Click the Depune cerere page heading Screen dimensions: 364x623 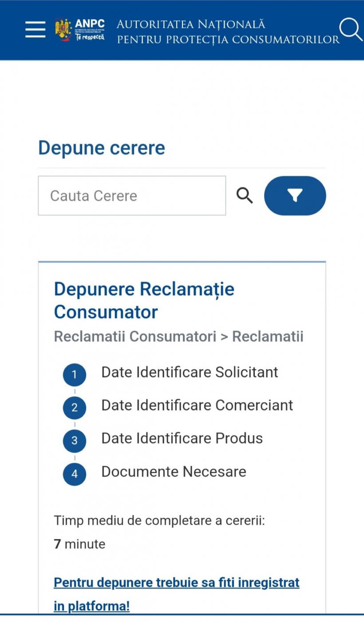(x=102, y=148)
